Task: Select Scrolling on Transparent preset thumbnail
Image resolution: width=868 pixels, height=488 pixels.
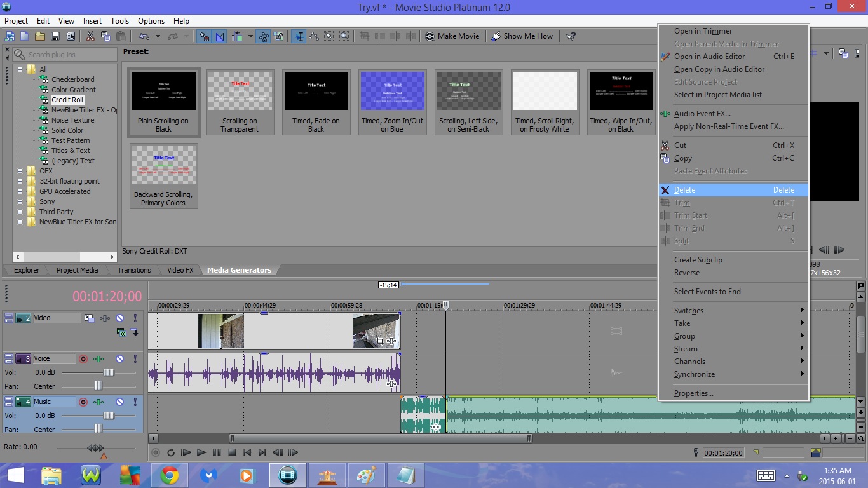Action: pos(240,102)
